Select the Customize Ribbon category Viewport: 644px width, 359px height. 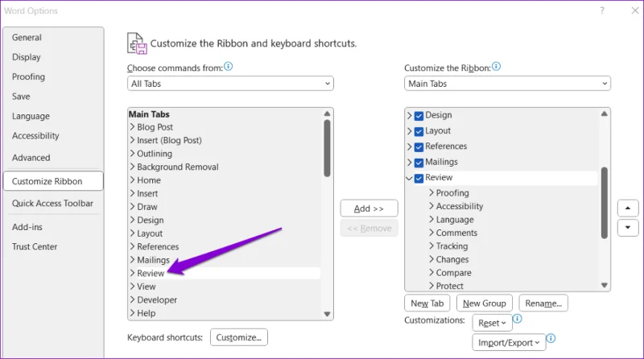pos(53,181)
